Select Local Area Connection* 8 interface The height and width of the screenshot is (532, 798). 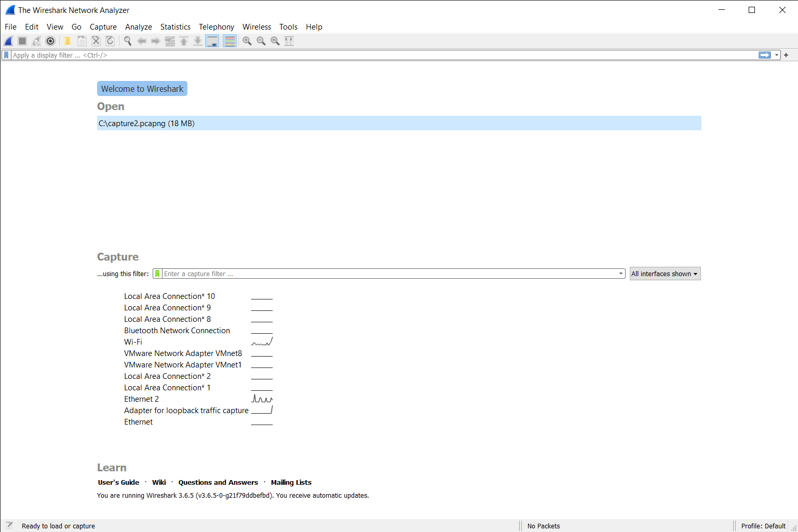pyautogui.click(x=167, y=319)
